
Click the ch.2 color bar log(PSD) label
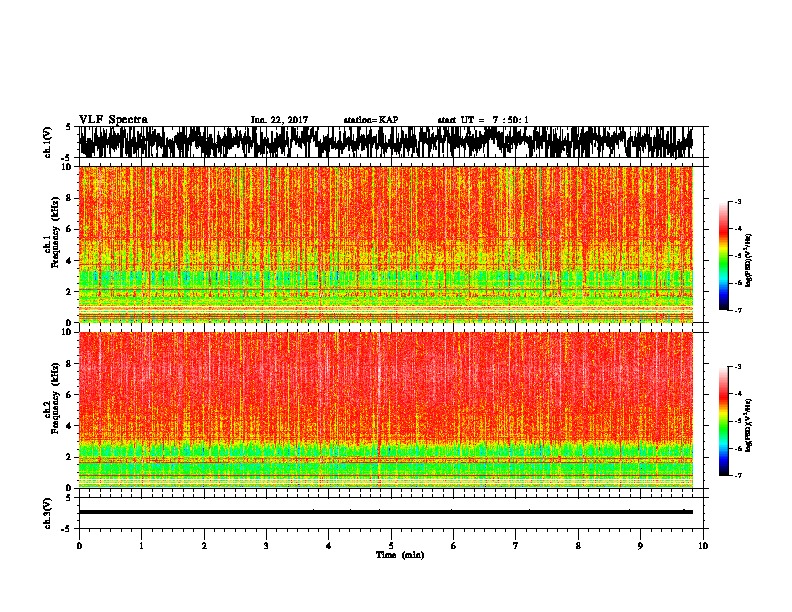pos(749,425)
